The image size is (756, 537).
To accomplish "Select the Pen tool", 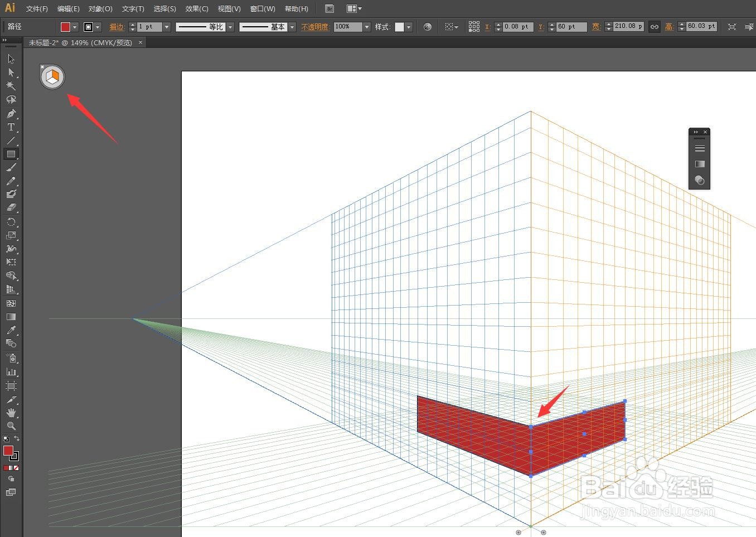I will point(11,113).
